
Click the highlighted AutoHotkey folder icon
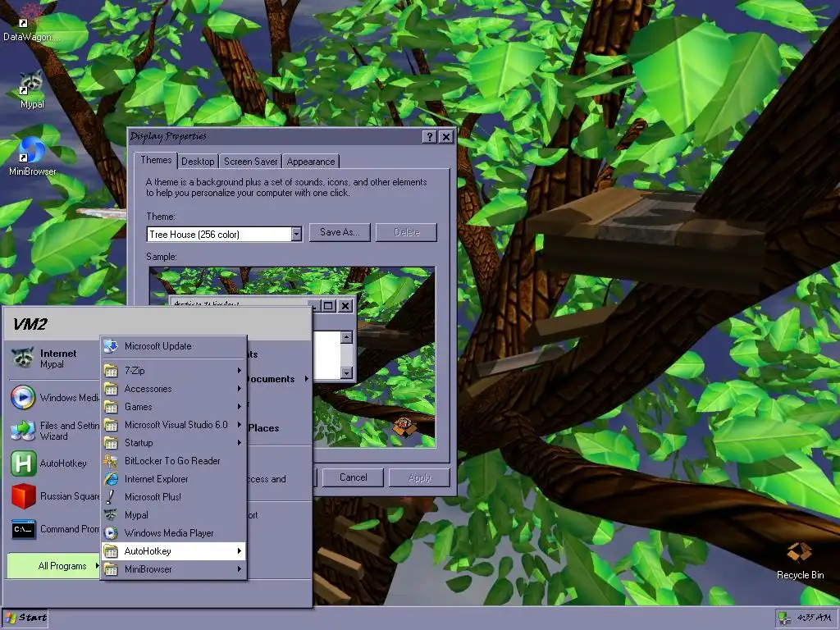(x=111, y=551)
